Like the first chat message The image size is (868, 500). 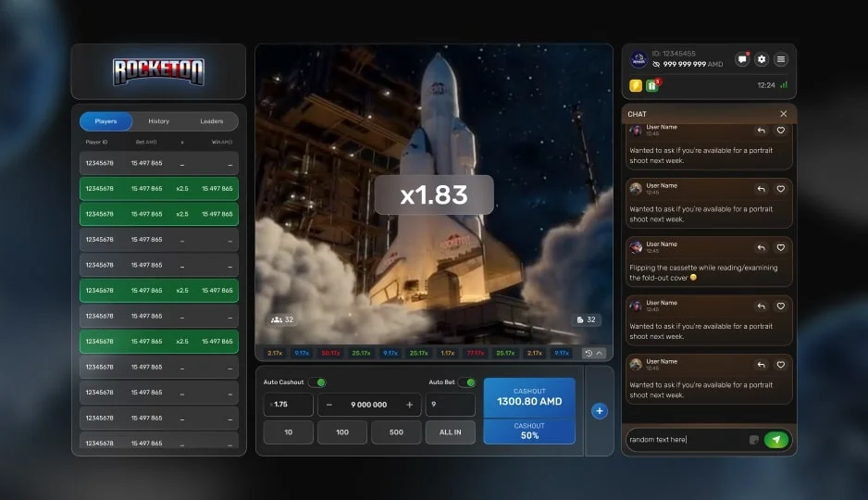[780, 131]
